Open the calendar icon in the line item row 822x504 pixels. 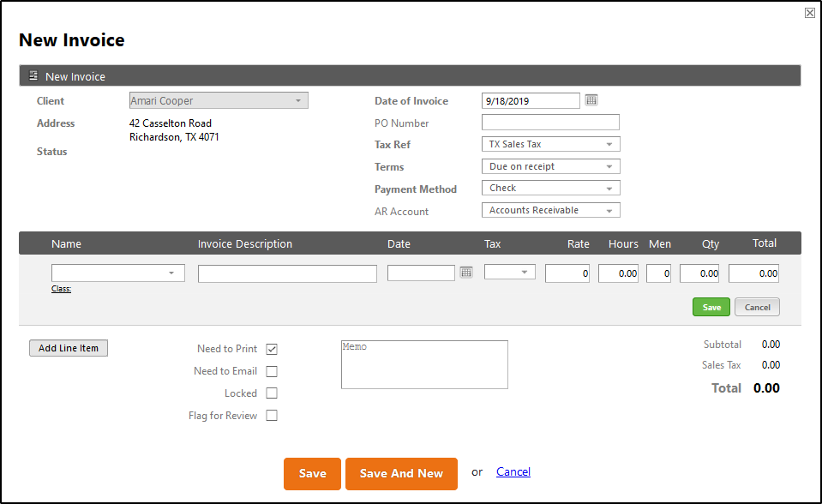pos(465,273)
